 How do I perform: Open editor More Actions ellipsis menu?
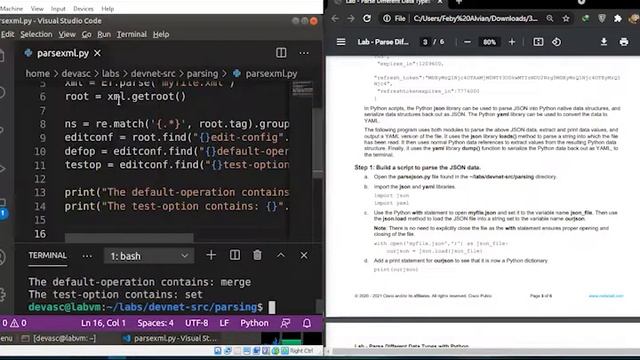pos(304,53)
